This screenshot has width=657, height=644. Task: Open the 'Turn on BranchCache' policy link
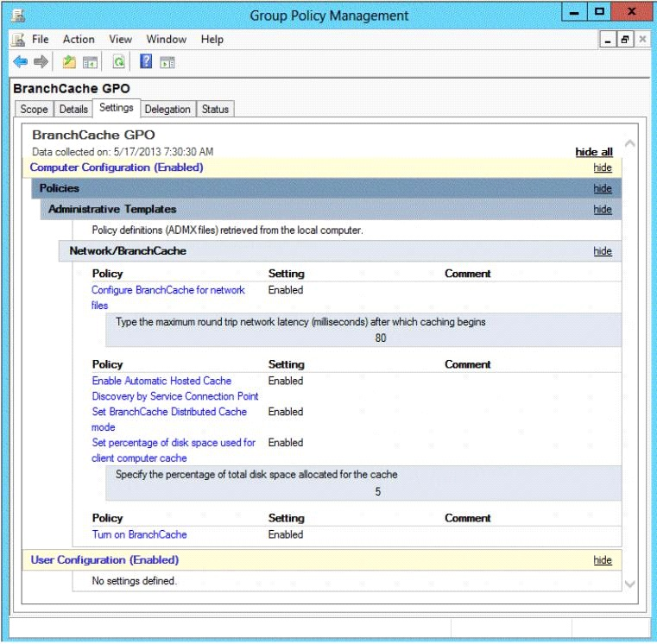pyautogui.click(x=140, y=534)
